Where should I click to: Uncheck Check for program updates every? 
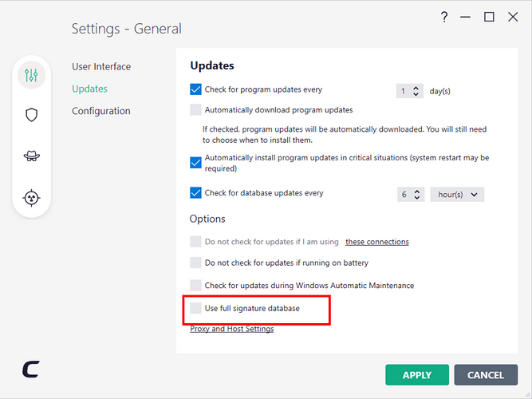(x=196, y=90)
